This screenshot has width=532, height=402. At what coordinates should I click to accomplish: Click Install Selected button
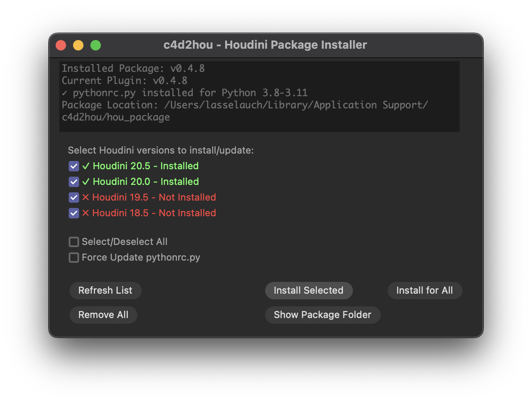(309, 291)
